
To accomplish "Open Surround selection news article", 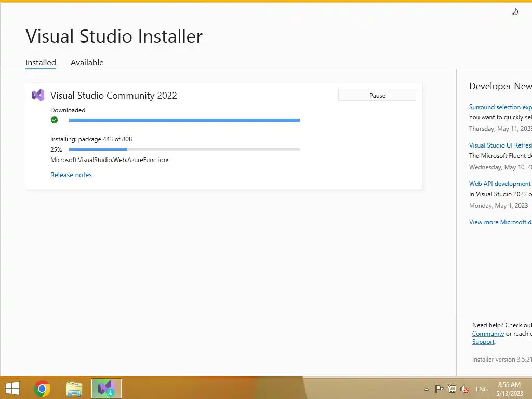I will (x=500, y=107).
